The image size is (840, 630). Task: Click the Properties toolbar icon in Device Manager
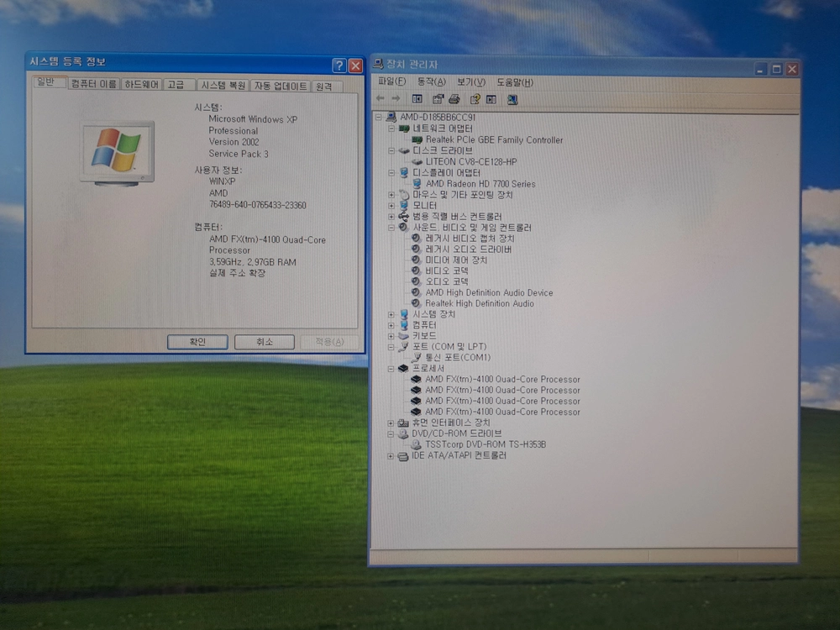pos(438,99)
